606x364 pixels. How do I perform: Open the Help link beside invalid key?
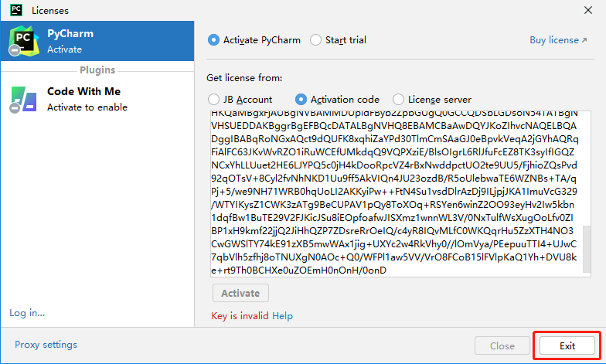point(282,316)
